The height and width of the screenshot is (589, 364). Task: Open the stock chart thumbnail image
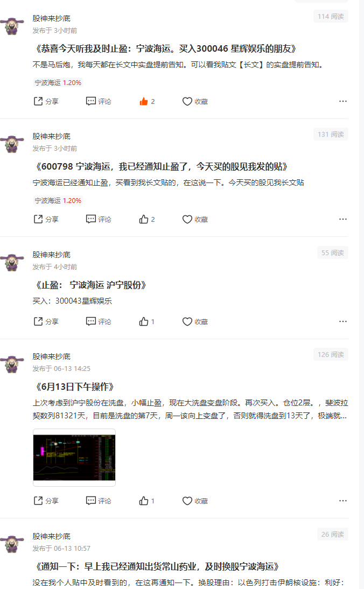74,458
